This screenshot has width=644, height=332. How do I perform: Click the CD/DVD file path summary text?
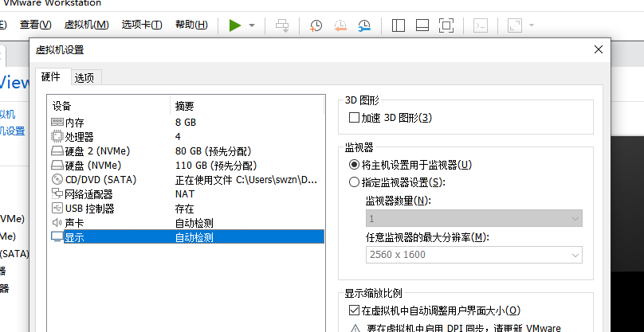[246, 180]
